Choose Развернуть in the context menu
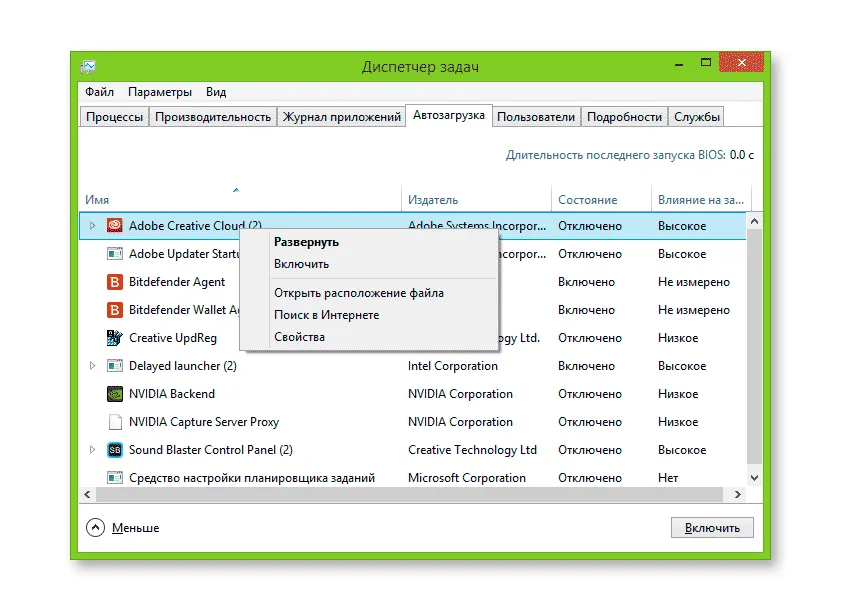 click(368, 242)
